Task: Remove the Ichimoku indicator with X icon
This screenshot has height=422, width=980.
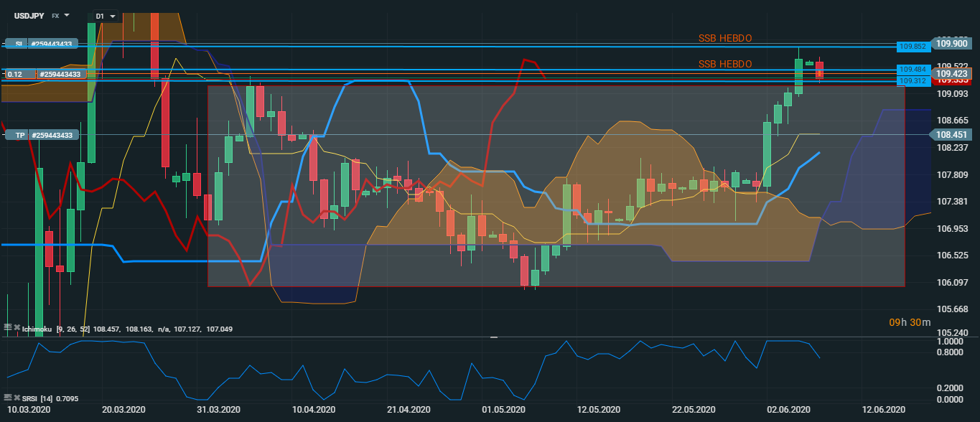Action: 17,328
